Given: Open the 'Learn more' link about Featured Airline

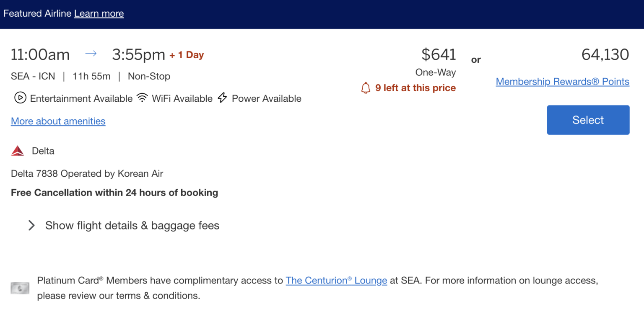Looking at the screenshot, I should click(x=99, y=13).
